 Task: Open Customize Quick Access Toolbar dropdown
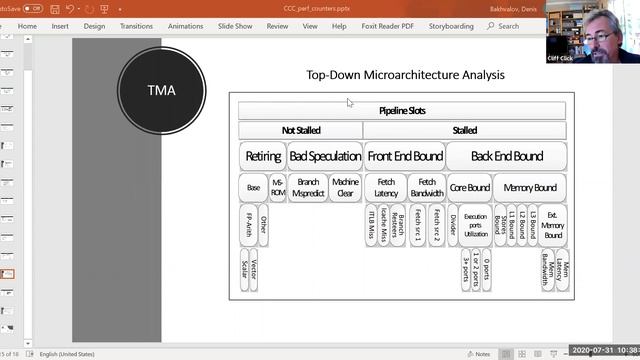120,9
